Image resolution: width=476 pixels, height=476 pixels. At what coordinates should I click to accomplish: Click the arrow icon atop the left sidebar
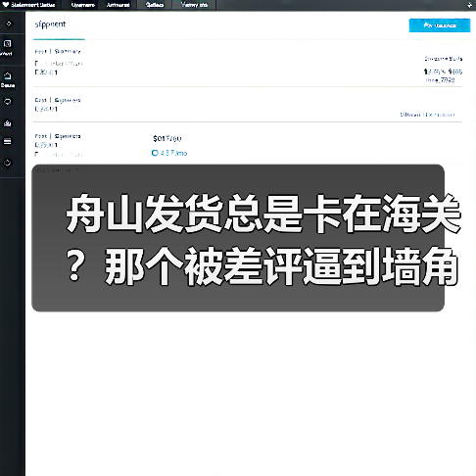tap(9, 24)
